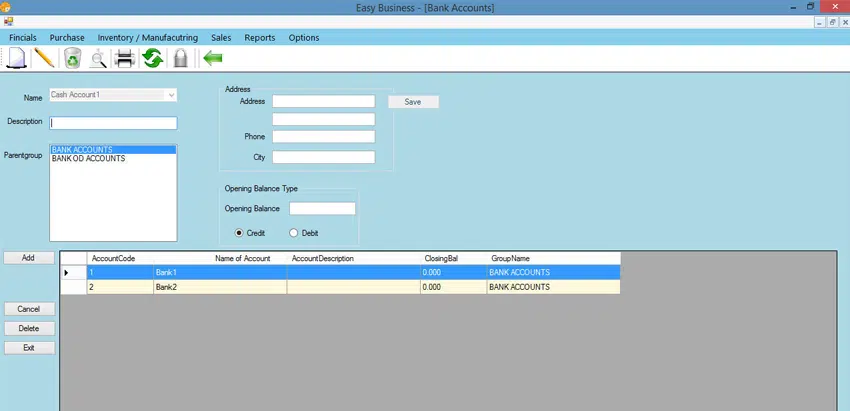This screenshot has height=411, width=850.
Task: Click the new document toolbar icon
Action: click(x=17, y=58)
